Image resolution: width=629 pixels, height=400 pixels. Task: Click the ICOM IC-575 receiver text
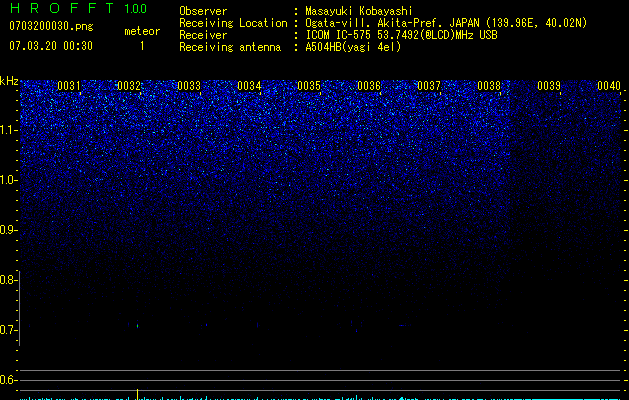point(401,35)
